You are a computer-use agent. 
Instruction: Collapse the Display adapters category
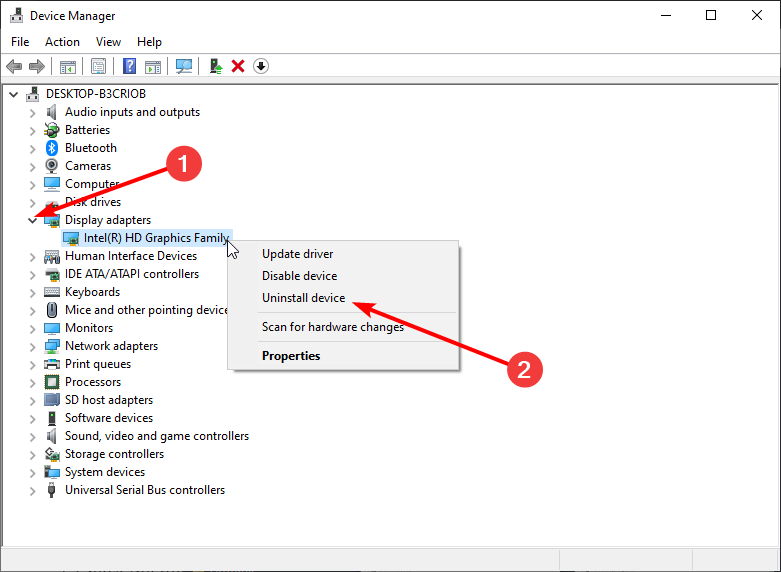[x=33, y=220]
